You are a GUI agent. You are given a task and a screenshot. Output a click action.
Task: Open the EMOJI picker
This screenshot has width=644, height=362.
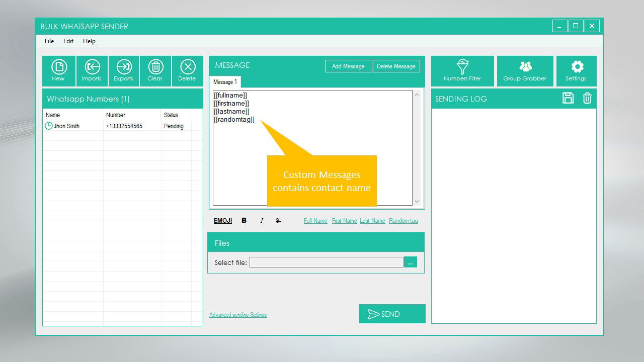pos(223,221)
